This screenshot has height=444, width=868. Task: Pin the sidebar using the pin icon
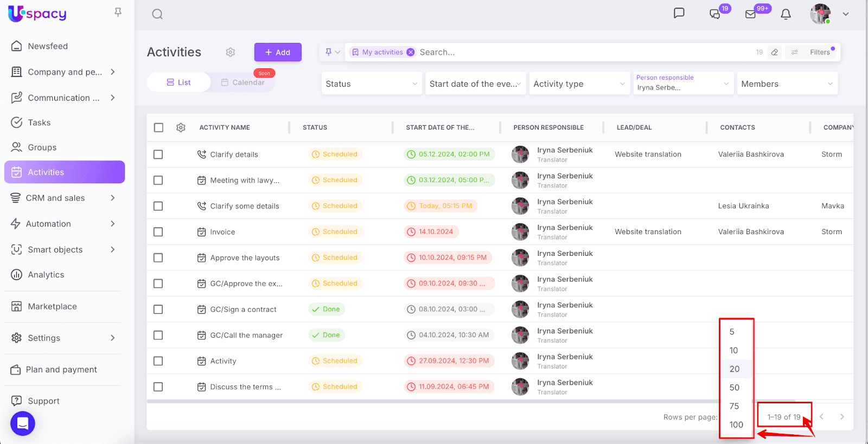pyautogui.click(x=118, y=12)
